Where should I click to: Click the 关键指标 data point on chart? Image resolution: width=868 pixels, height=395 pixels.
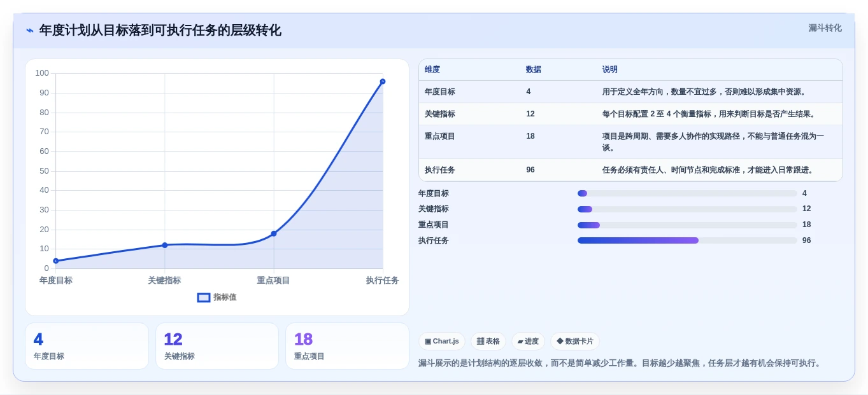[165, 245]
